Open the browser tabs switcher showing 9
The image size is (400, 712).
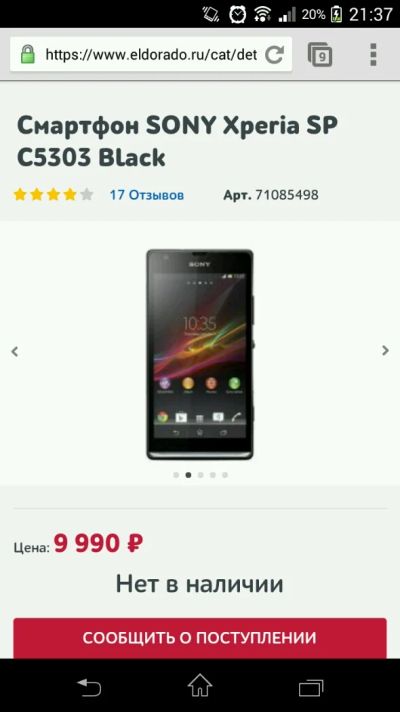click(x=320, y=55)
